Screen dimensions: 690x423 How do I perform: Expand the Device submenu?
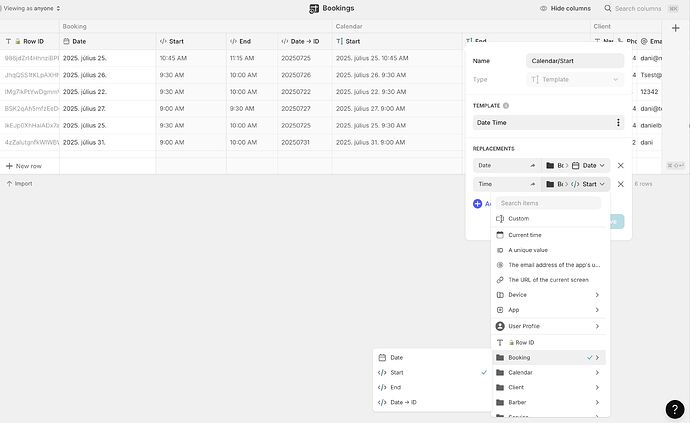tap(550, 295)
